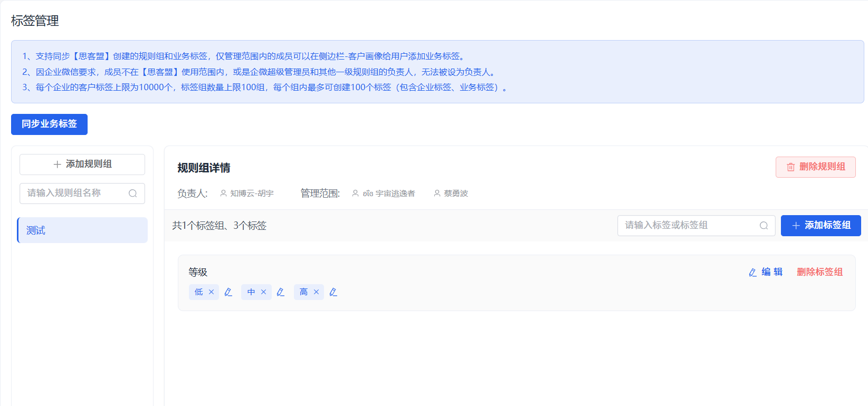Click the trash icon in 删除规则组 button
The height and width of the screenshot is (406, 868).
click(x=790, y=167)
